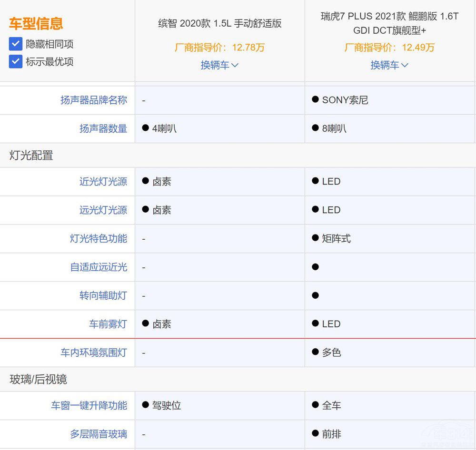476x450 pixels.
Task: Uncheck the 标示最优项 checkbox
Action: (16, 62)
